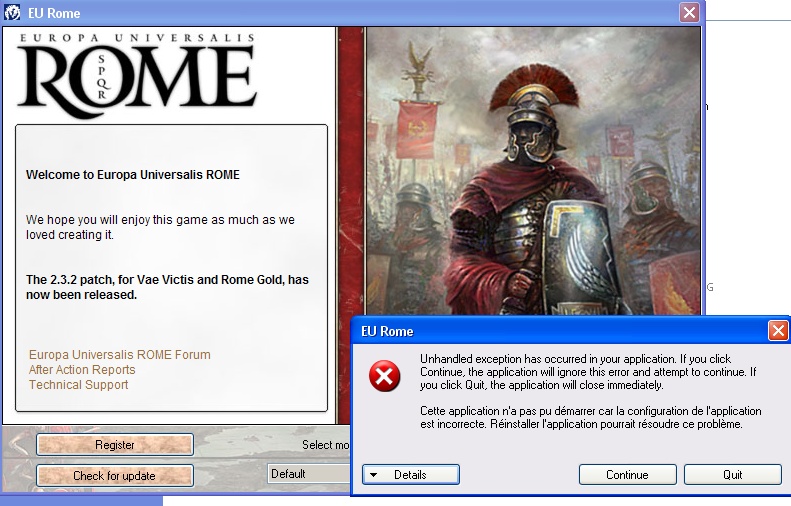791x506 pixels.
Task: Click the Europa Universalis ROME logo
Action: [137, 75]
